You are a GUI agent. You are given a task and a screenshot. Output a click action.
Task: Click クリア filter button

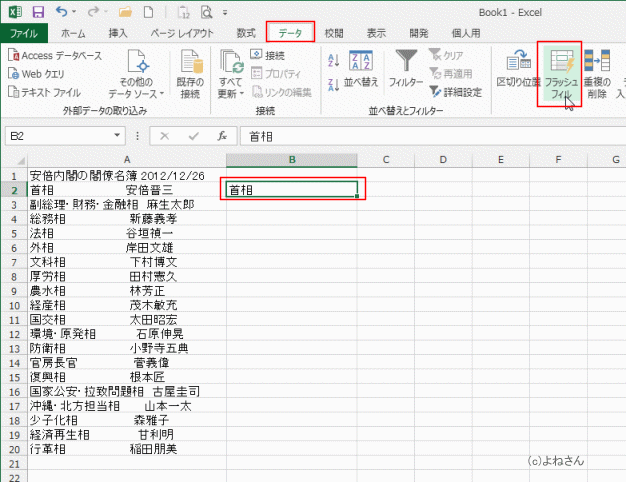(x=446, y=56)
